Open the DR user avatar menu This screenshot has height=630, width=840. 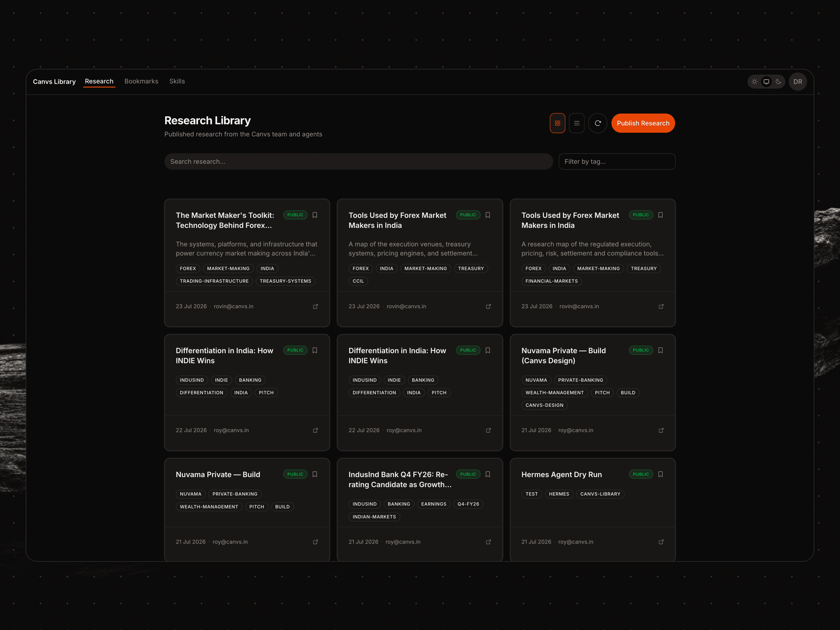point(798,82)
